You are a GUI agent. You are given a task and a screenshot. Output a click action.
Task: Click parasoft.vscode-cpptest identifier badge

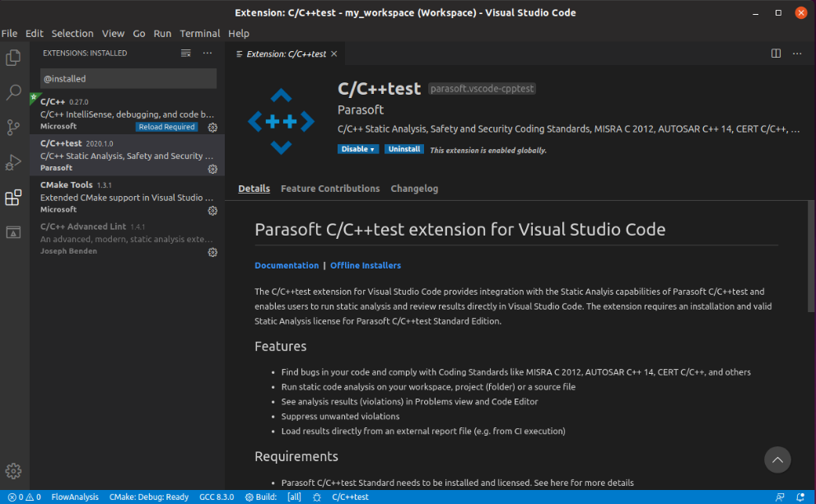(482, 88)
